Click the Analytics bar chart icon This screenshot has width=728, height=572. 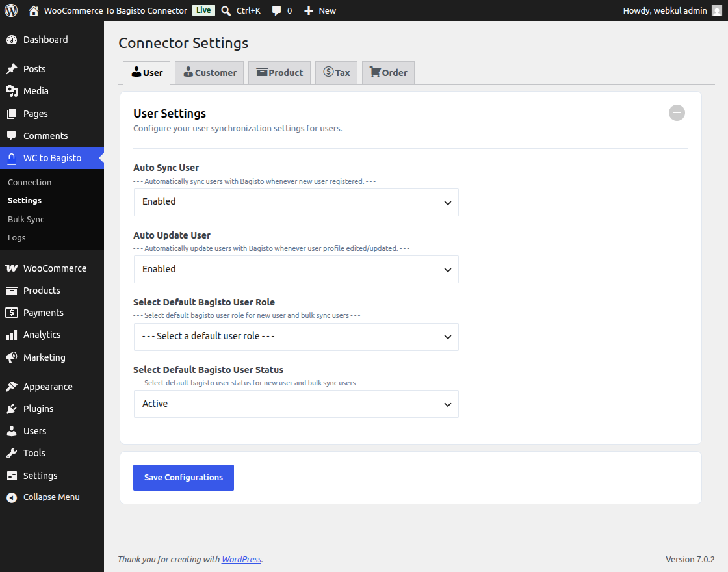click(12, 335)
